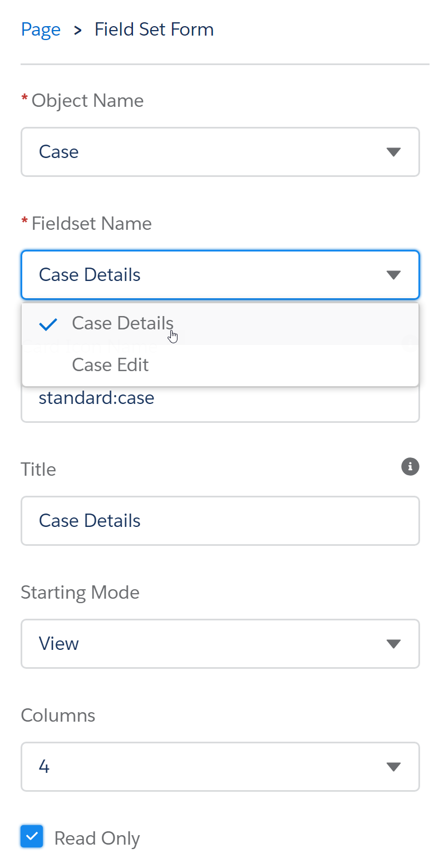Collapse the Fieldset Name combo box
The height and width of the screenshot is (868, 439).
click(211, 275)
